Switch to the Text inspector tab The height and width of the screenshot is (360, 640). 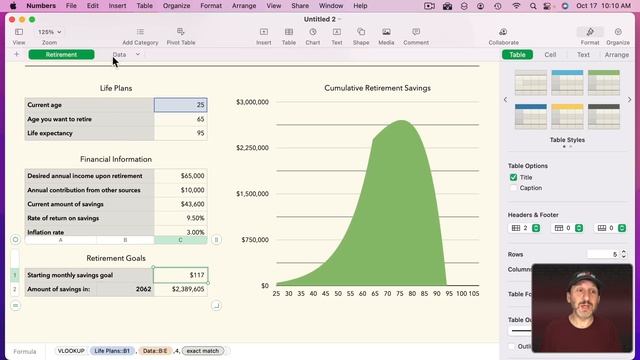tap(583, 54)
